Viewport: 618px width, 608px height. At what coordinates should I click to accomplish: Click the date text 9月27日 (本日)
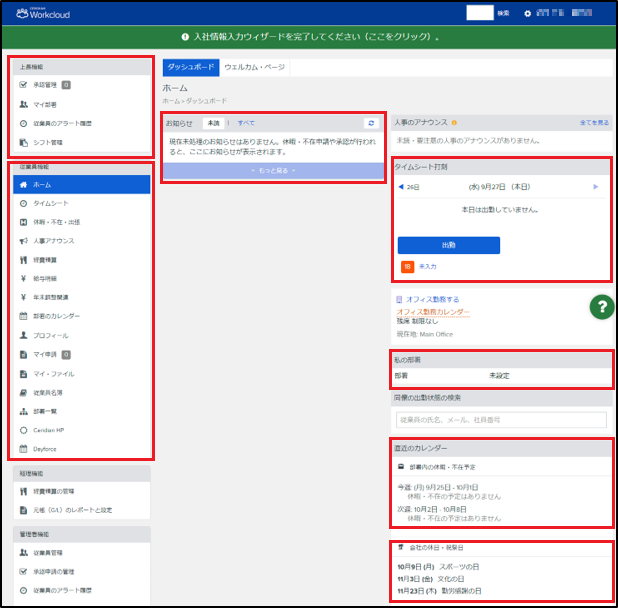click(499, 187)
